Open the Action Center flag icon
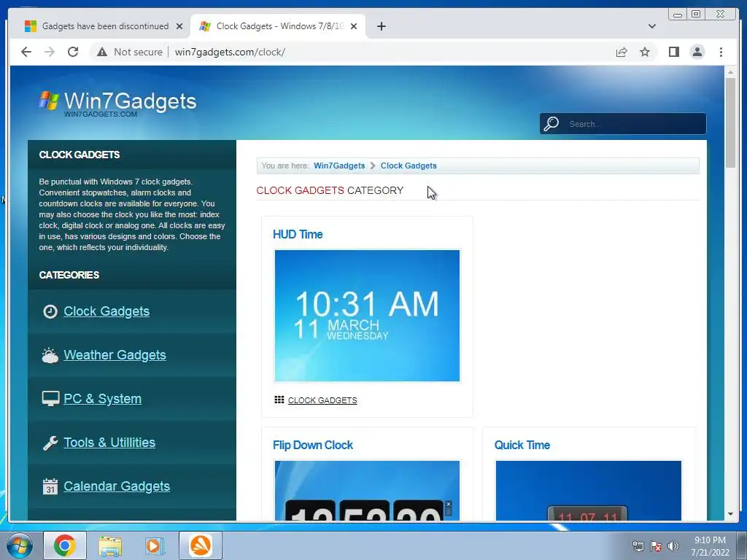 coord(656,546)
